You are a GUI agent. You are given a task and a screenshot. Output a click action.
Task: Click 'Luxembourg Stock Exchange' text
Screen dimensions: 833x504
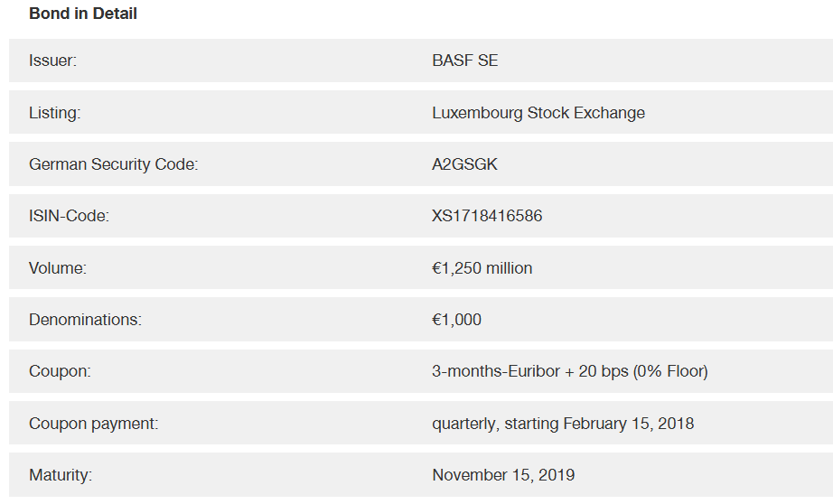coord(538,113)
